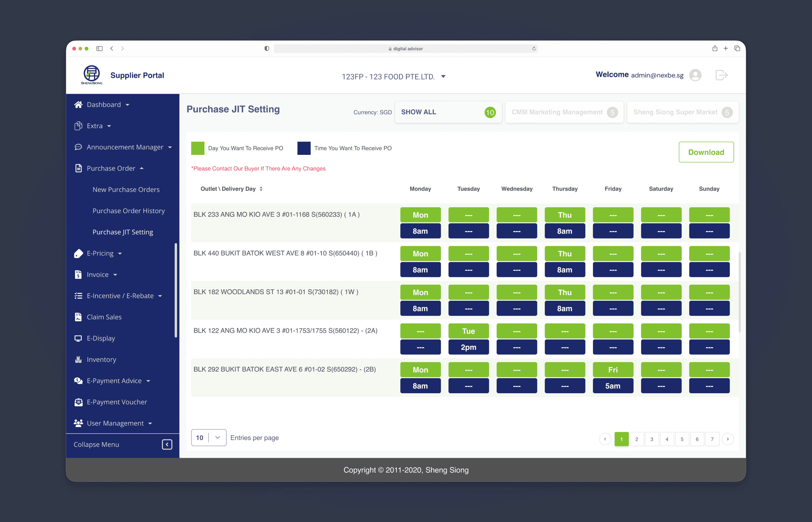812x522 pixels.
Task: Click the previous page arrow
Action: tap(605, 439)
